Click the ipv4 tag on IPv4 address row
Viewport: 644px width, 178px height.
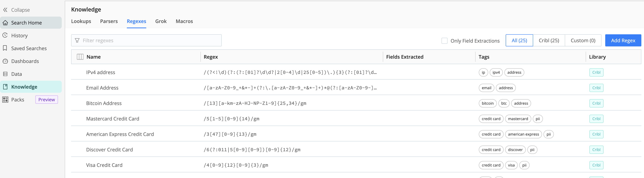point(496,72)
